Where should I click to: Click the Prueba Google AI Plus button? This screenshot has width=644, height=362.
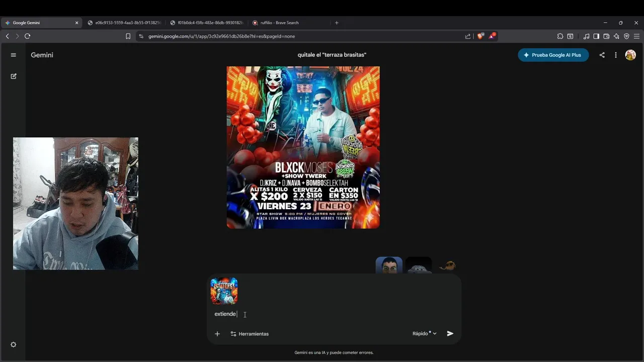coord(553,55)
